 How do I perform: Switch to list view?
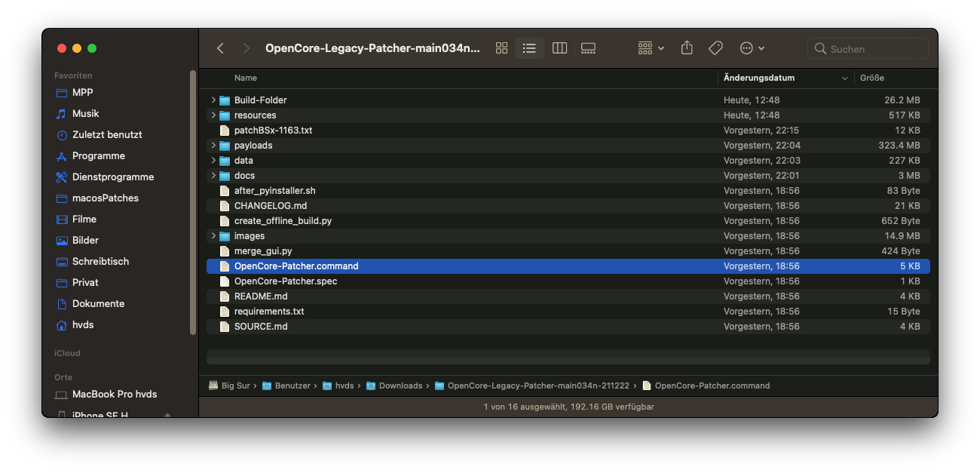(x=529, y=48)
